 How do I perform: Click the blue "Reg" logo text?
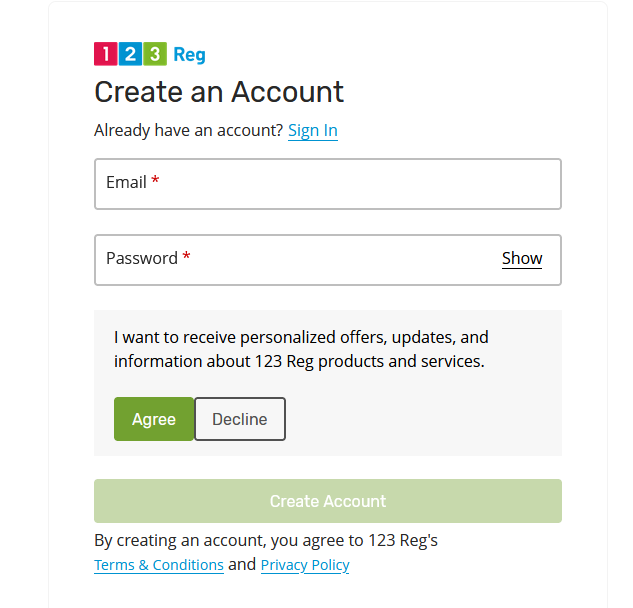pyautogui.click(x=189, y=55)
